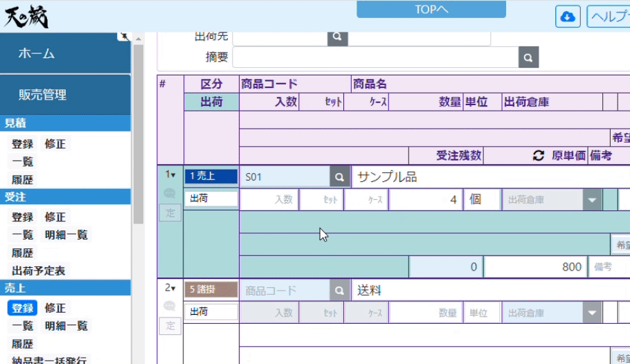Open the ホーム menu in the sidebar

coord(66,53)
